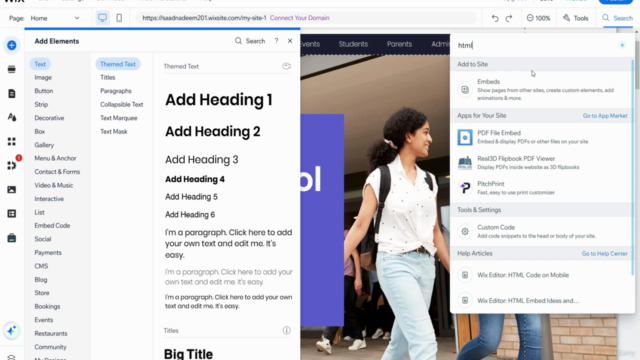This screenshot has width=640, height=360.
Task: Click the html search input field
Action: pos(537,45)
